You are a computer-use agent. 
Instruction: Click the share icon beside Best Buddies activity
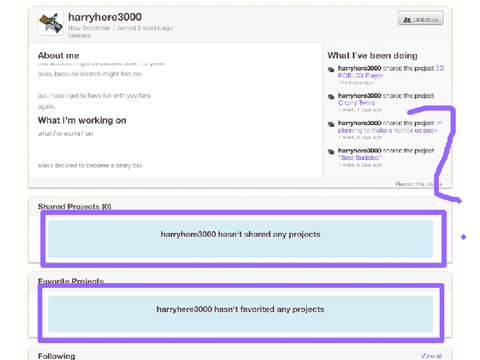coord(331,152)
